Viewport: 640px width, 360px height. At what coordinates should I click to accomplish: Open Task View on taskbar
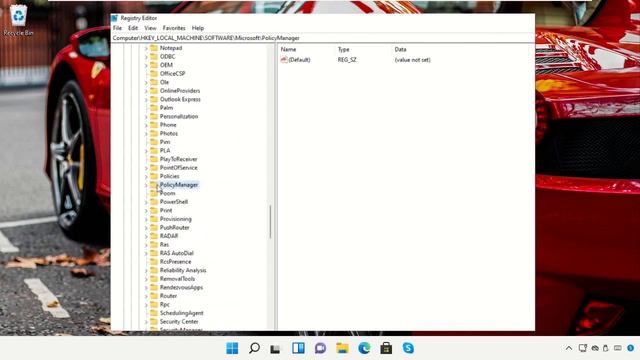276,348
